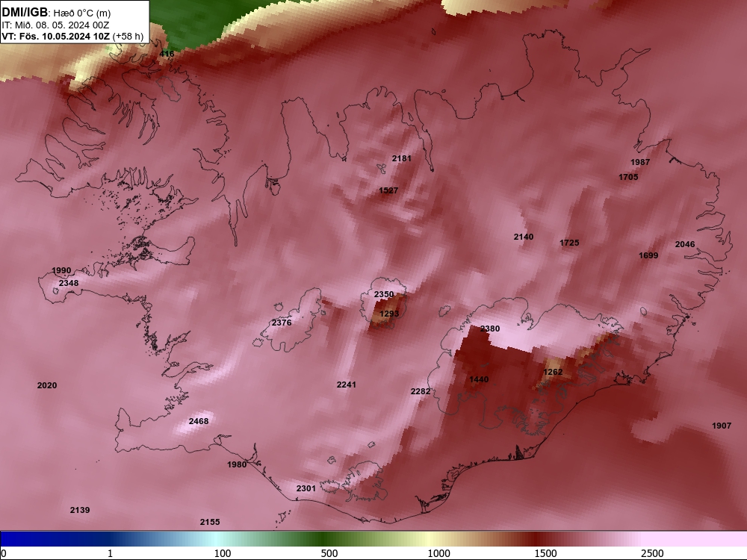Image resolution: width=747 pixels, height=560 pixels.
Task: Click the IT: Mið. 08. 05. 2024 00Z line
Action: coord(55,25)
